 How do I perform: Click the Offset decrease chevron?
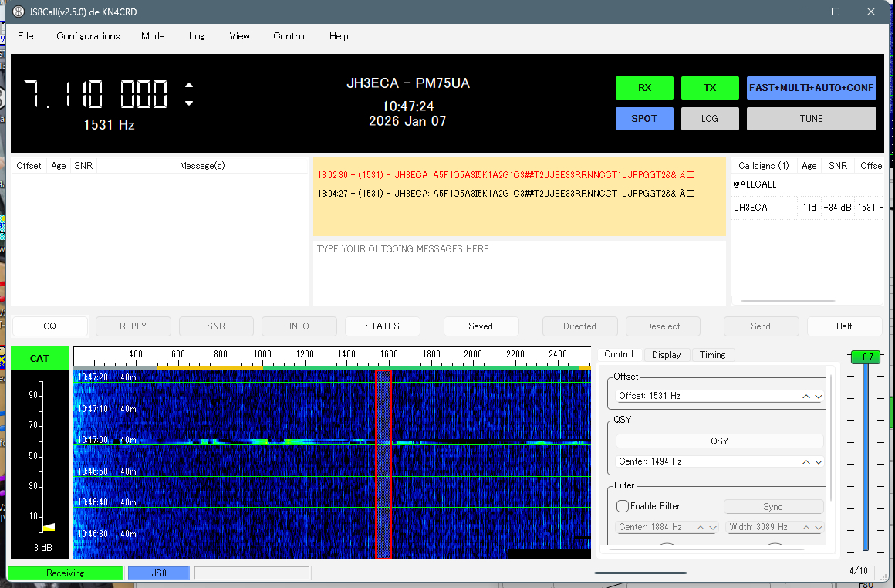(x=819, y=397)
